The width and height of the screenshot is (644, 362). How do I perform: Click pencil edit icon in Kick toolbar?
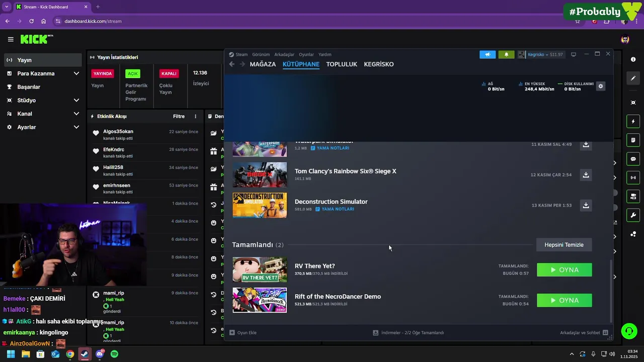point(633,78)
